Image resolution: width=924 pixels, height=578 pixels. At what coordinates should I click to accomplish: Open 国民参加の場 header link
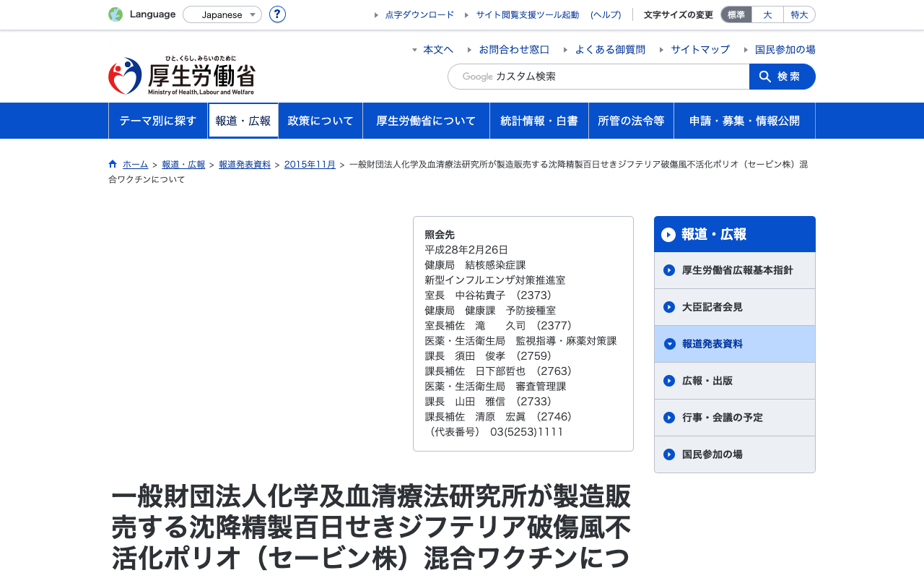coord(785,49)
